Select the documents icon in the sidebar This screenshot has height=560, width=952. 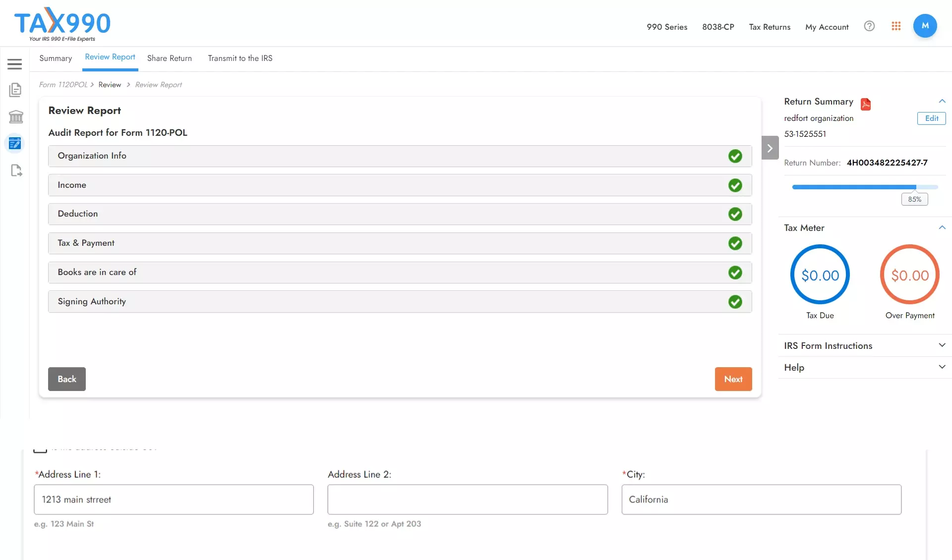[15, 90]
